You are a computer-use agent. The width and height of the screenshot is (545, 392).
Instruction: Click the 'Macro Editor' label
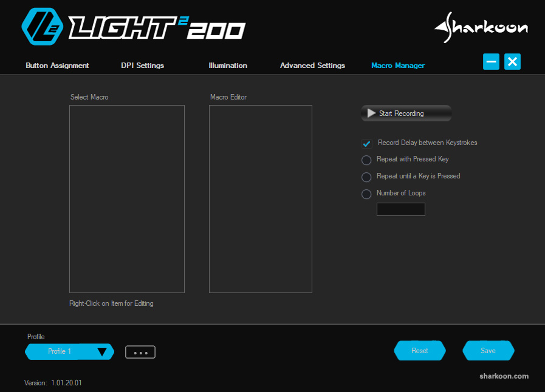pyautogui.click(x=228, y=97)
